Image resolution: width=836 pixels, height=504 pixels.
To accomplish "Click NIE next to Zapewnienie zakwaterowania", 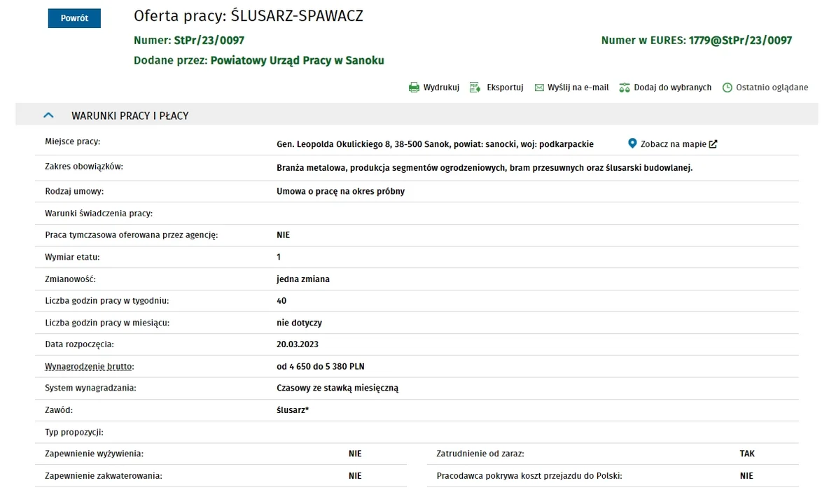I will tap(355, 476).
